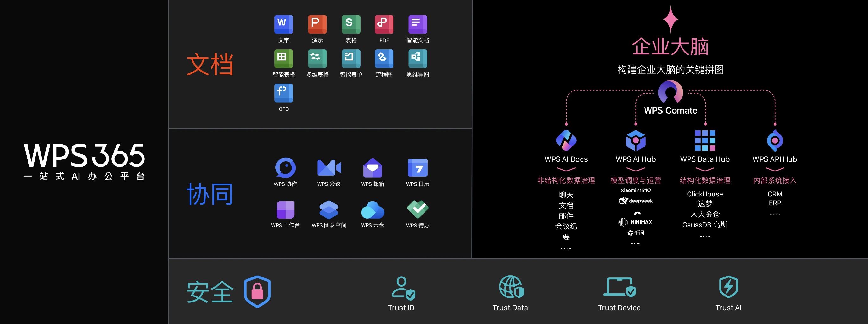Click the WPS 365 logo text
This screenshot has height=324, width=868.
84,155
